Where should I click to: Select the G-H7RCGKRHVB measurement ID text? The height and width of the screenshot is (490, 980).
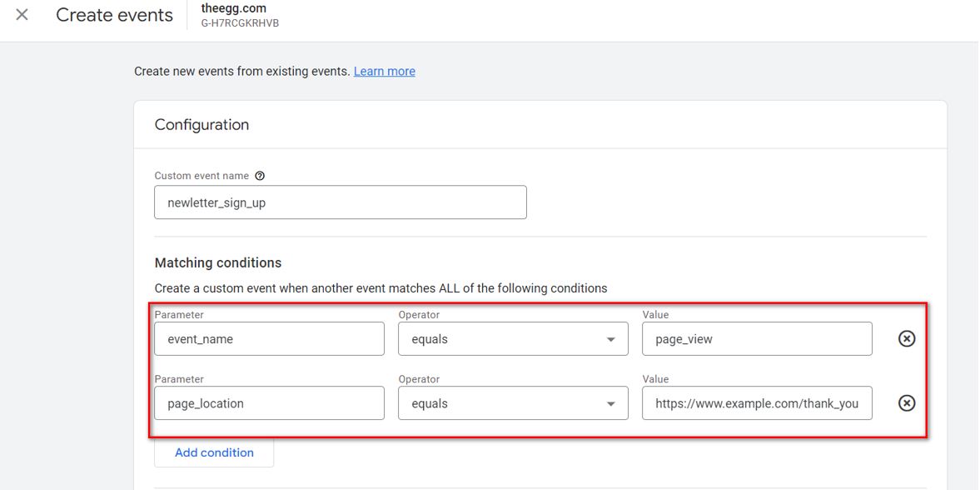click(240, 23)
